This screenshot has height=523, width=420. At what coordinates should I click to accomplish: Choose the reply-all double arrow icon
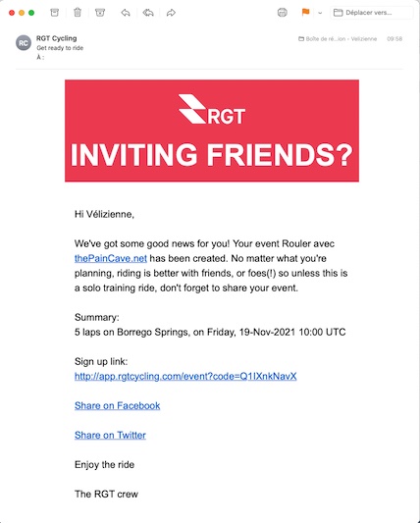(x=148, y=13)
